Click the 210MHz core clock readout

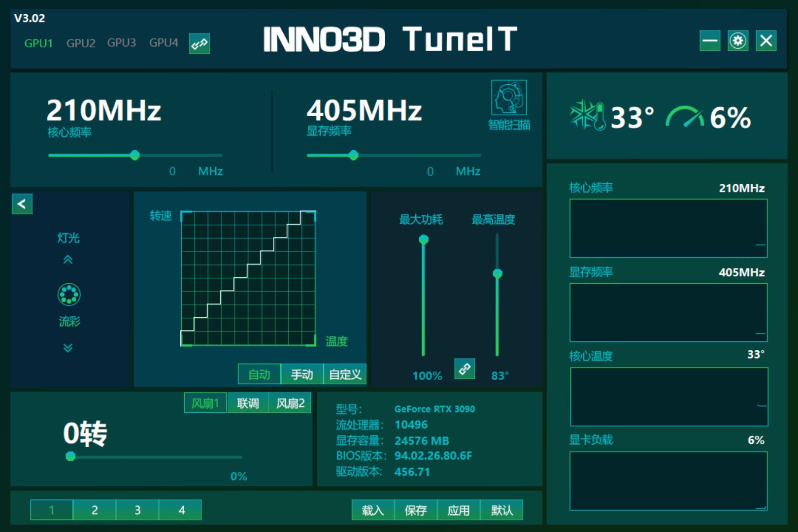coord(104,110)
